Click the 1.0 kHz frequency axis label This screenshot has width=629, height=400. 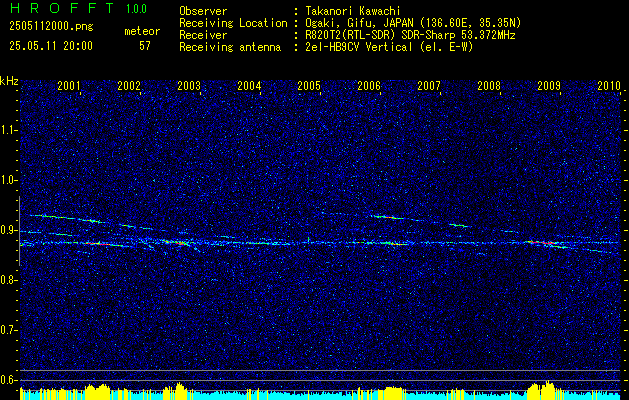[8, 180]
